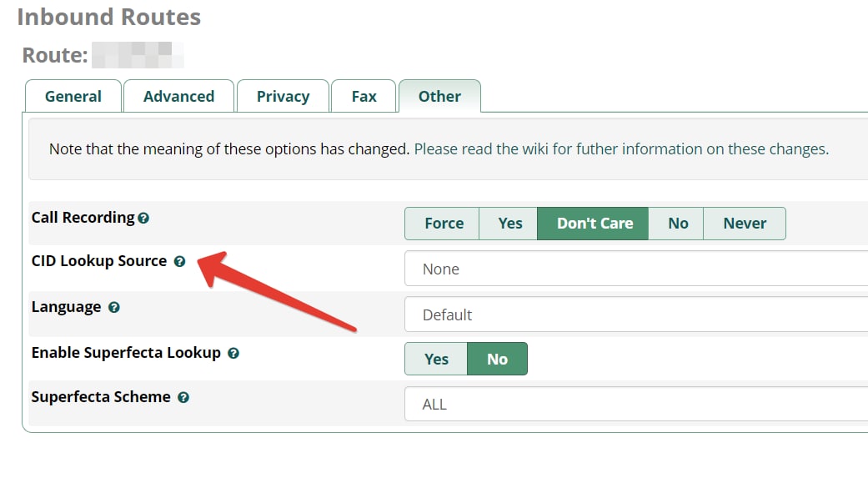Viewport: 868px width, 478px height.
Task: Open the wiki link about option changes
Action: 620,150
